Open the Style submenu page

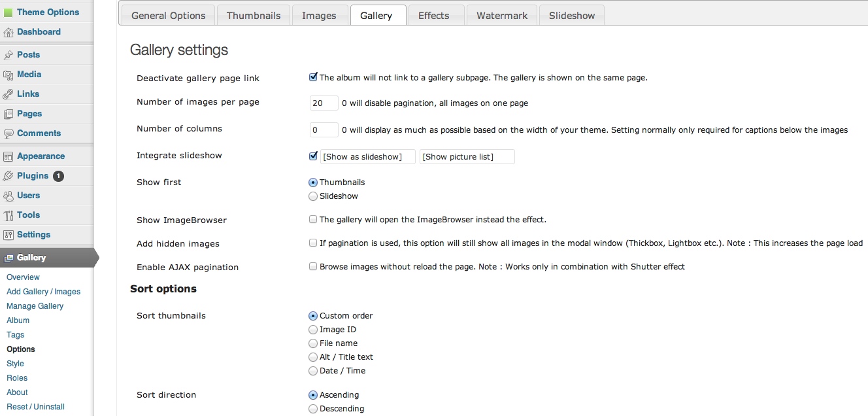[x=15, y=364]
